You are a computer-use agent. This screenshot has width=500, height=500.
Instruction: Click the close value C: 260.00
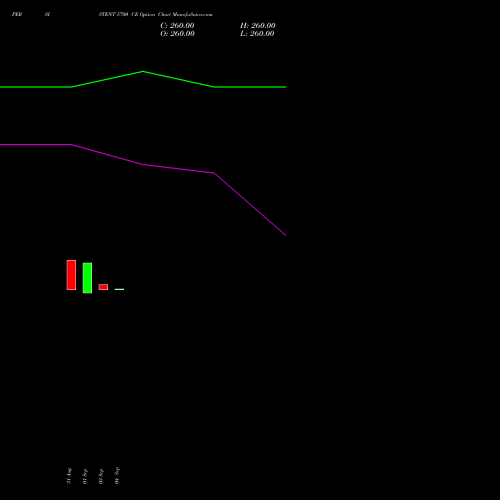(x=177, y=26)
